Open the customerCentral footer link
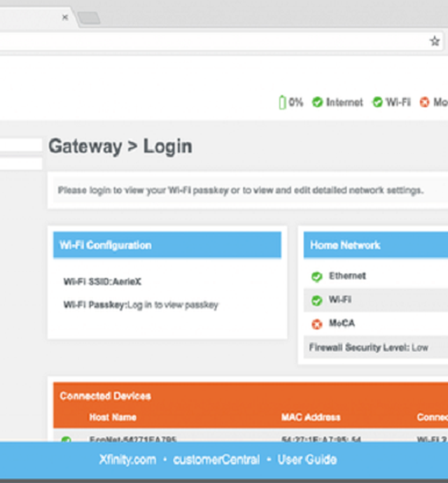Viewport: 448px width, 483px height. 216,460
